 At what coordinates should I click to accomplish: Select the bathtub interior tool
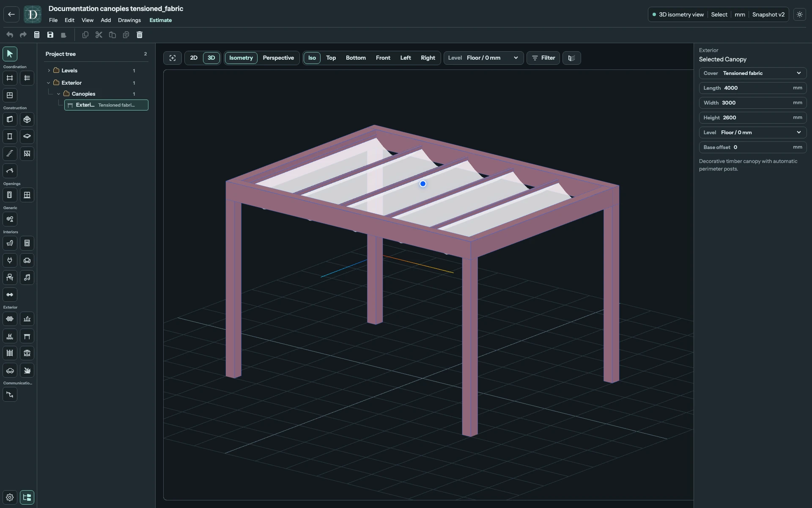(10, 243)
